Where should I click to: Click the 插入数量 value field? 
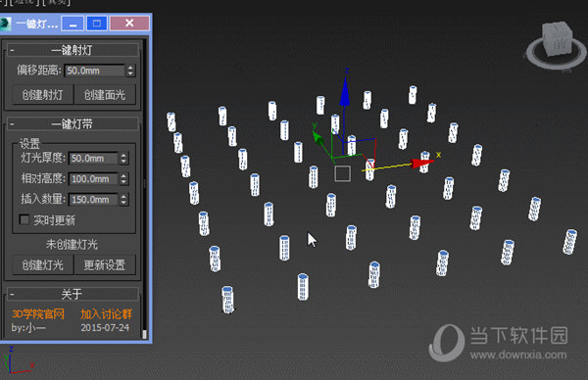pyautogui.click(x=93, y=200)
